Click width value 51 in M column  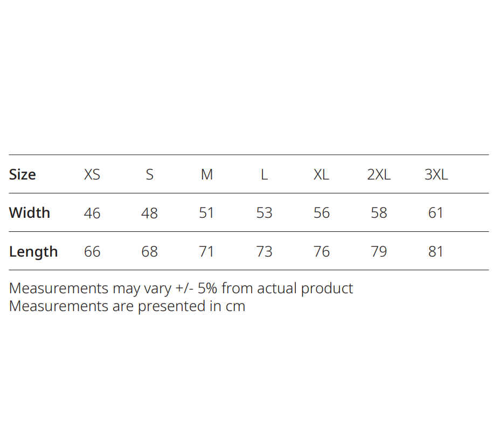[207, 213]
